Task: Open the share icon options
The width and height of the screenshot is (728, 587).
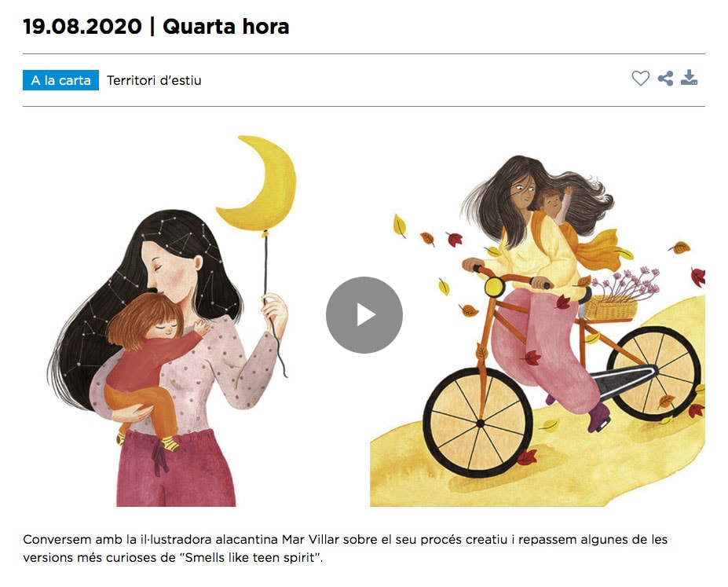Action: point(665,79)
